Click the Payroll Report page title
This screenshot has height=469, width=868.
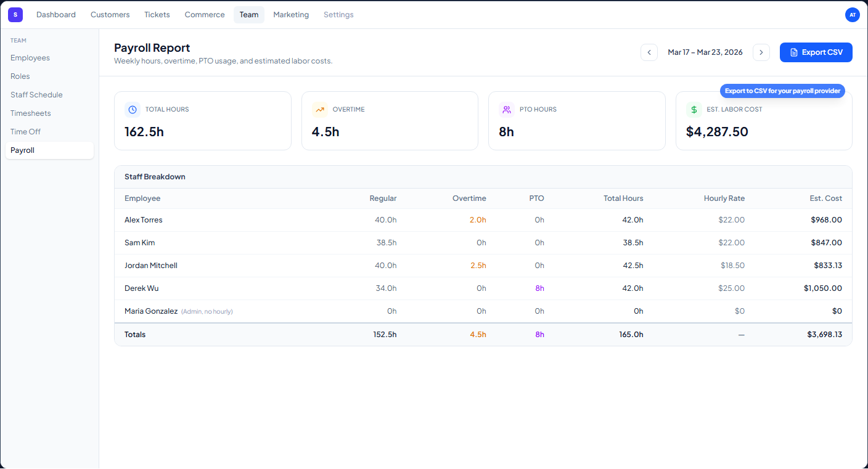tap(152, 48)
